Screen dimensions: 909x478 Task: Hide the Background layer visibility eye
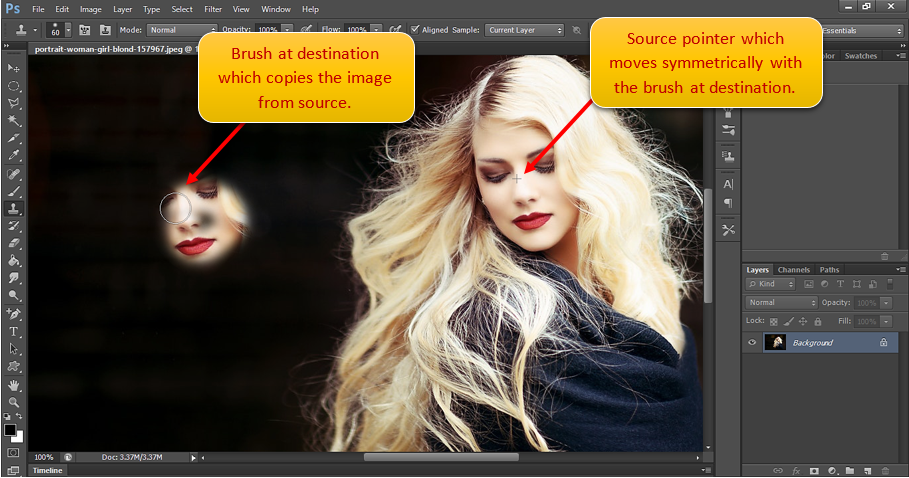[752, 342]
